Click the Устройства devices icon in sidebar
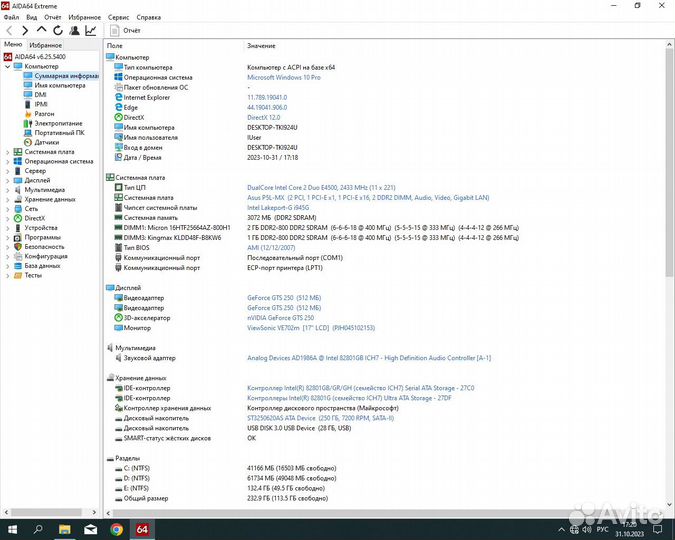Screen dimensions: 675x540 18,228
